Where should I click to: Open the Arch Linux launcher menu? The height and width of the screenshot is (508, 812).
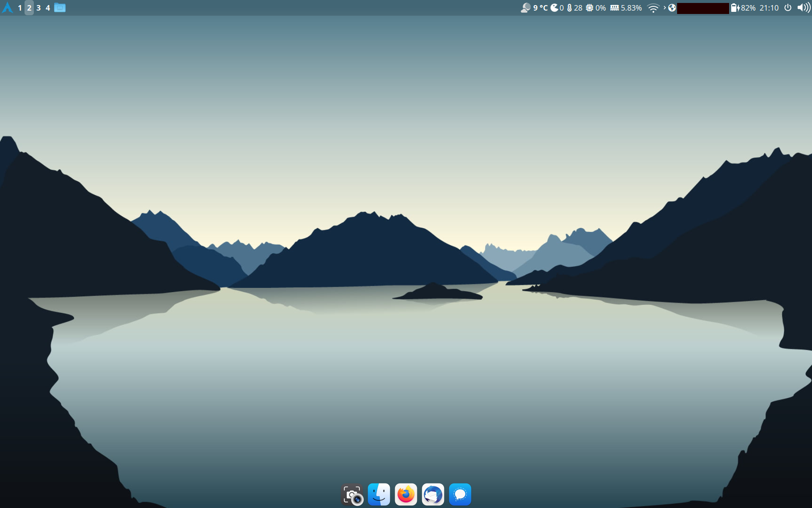[x=7, y=8]
